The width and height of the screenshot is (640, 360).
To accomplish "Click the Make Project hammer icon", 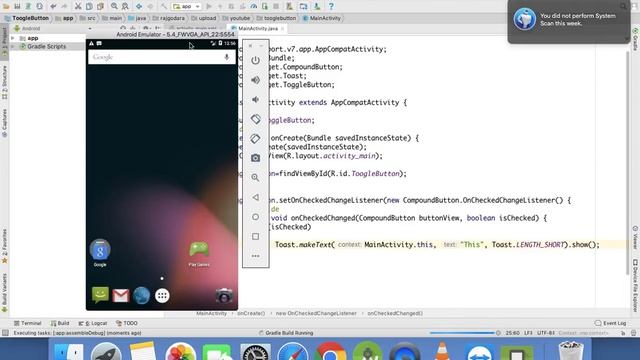I will [x=163, y=6].
